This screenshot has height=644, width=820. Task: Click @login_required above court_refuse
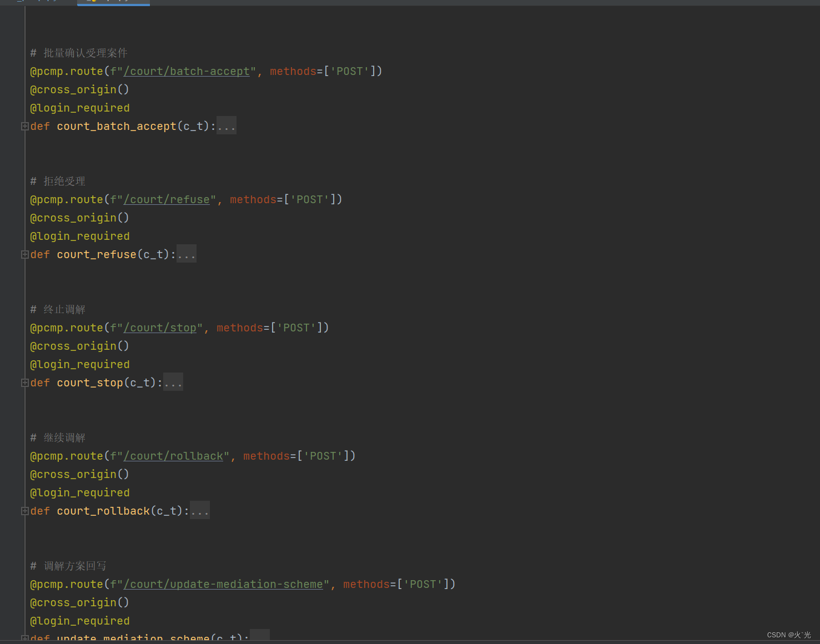[80, 236]
